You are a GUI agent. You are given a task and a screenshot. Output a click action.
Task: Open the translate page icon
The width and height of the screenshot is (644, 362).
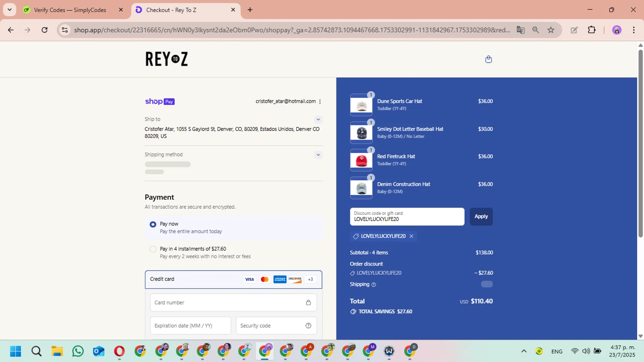(520, 30)
